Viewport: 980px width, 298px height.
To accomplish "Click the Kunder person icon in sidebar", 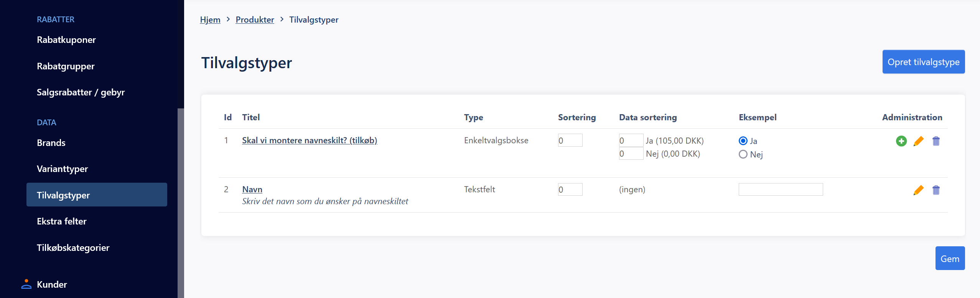I will (26, 284).
